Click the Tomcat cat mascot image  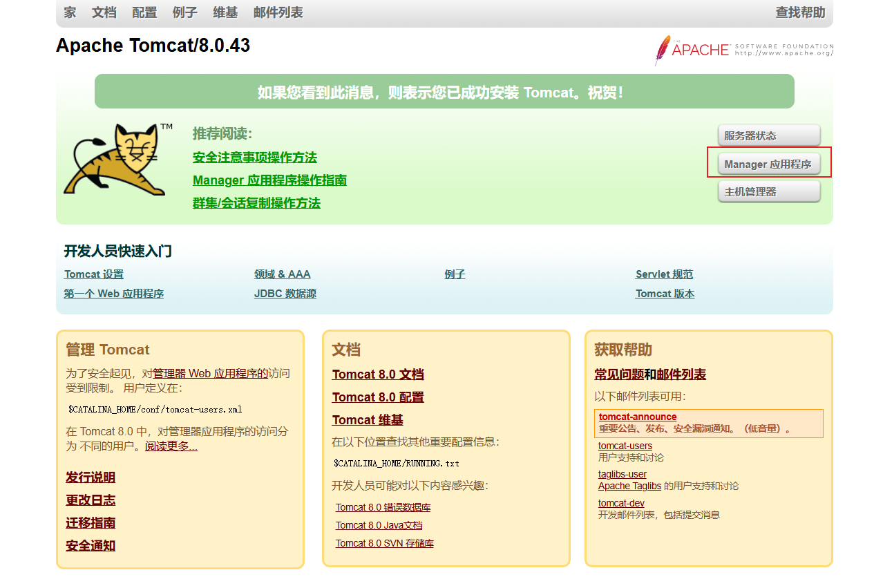118,160
